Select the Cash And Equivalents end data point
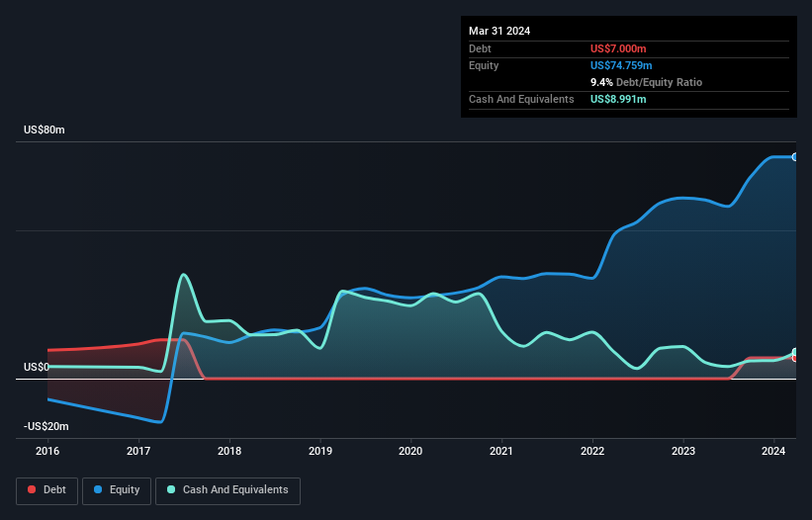The image size is (812, 520). [795, 352]
